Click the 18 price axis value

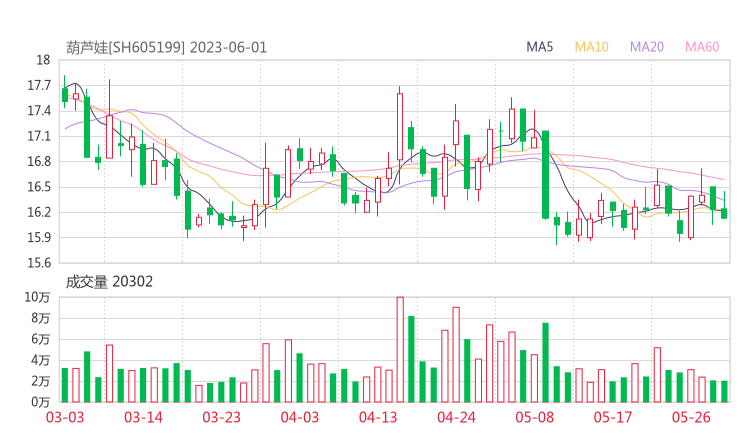coord(43,60)
